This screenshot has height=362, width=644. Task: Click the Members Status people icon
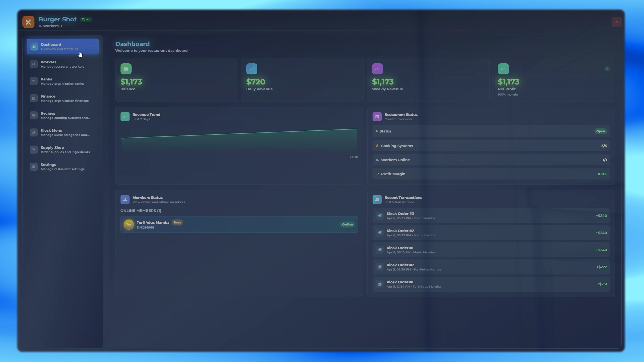tap(125, 200)
